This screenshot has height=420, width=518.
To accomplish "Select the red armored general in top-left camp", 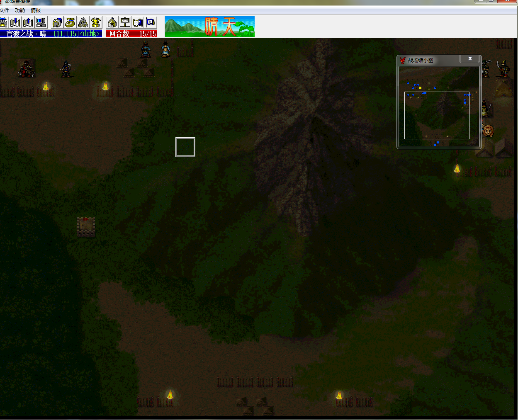I will coord(26,68).
